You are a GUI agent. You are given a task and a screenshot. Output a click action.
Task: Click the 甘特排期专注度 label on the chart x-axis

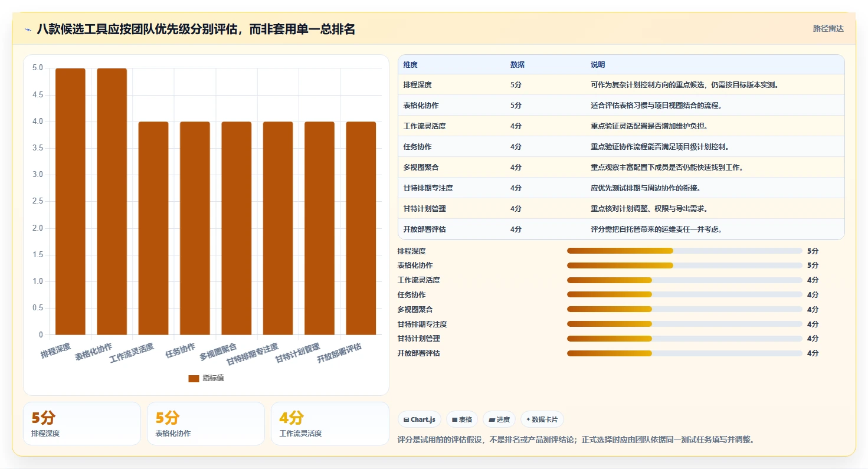(253, 354)
